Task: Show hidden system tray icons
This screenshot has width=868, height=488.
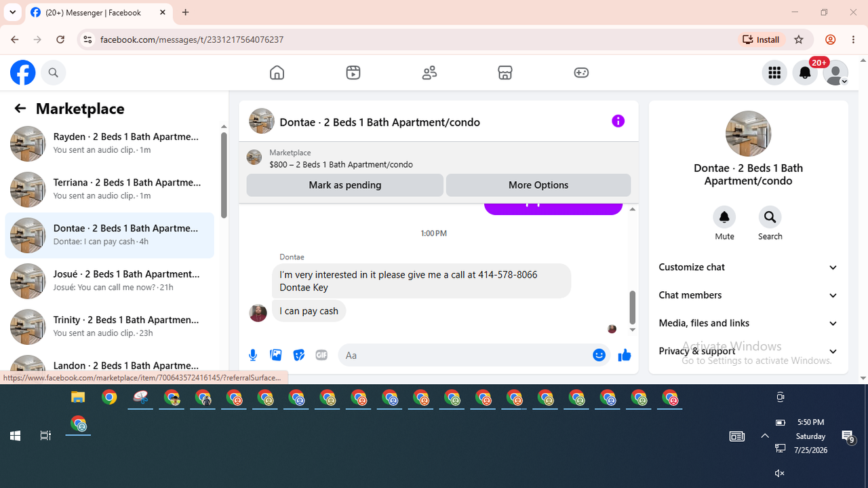Action: [765, 436]
